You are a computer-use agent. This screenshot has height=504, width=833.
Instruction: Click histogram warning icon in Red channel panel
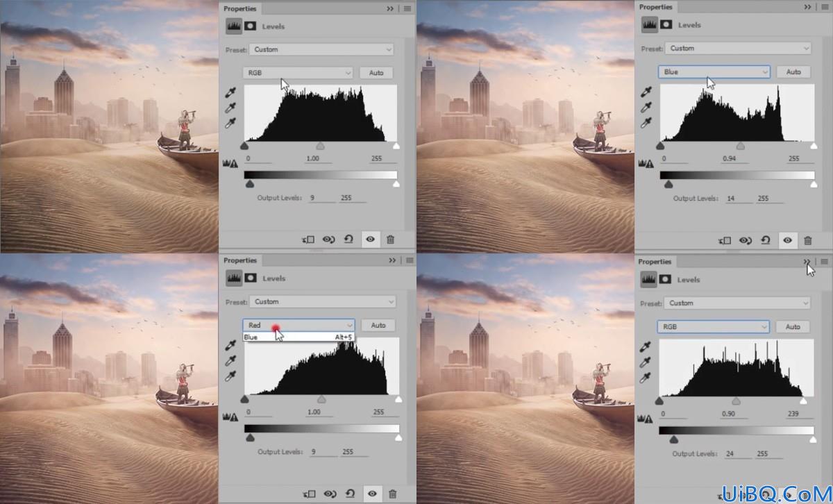(x=230, y=417)
